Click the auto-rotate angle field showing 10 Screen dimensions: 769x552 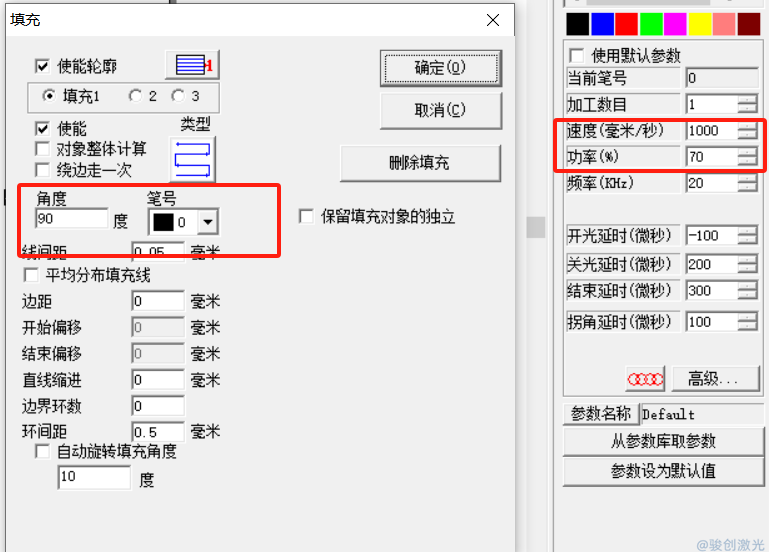point(94,477)
